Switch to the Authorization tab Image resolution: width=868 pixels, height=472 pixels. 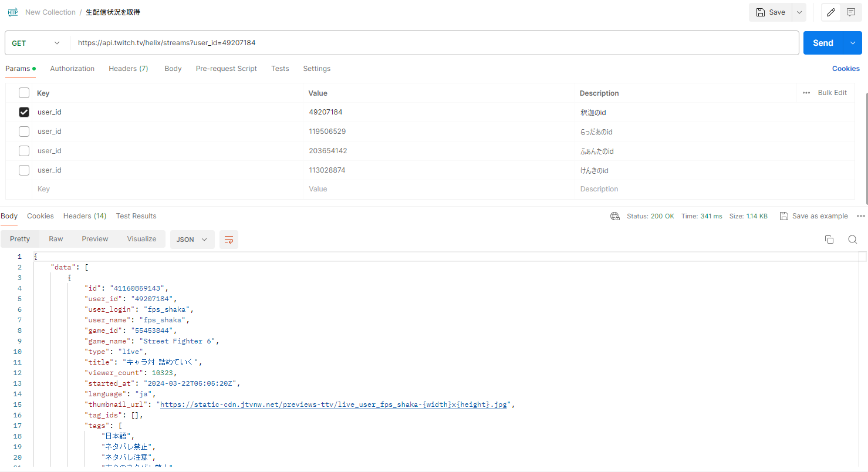(x=72, y=69)
